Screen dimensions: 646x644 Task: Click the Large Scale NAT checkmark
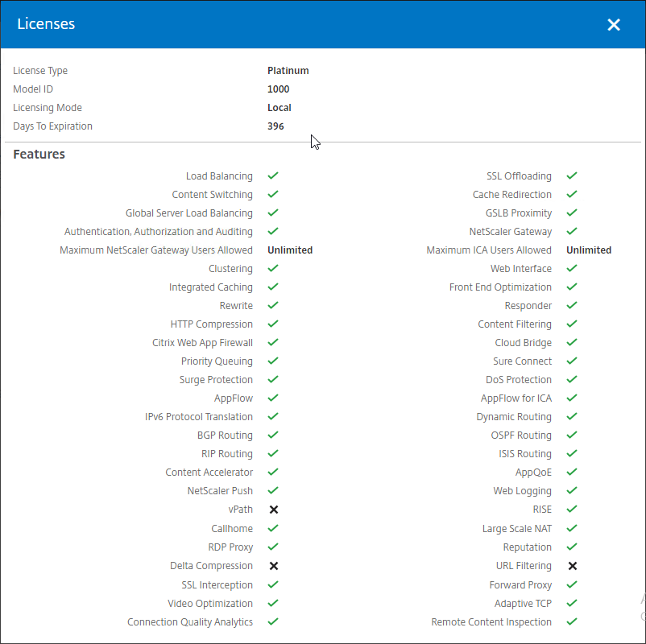(x=572, y=528)
